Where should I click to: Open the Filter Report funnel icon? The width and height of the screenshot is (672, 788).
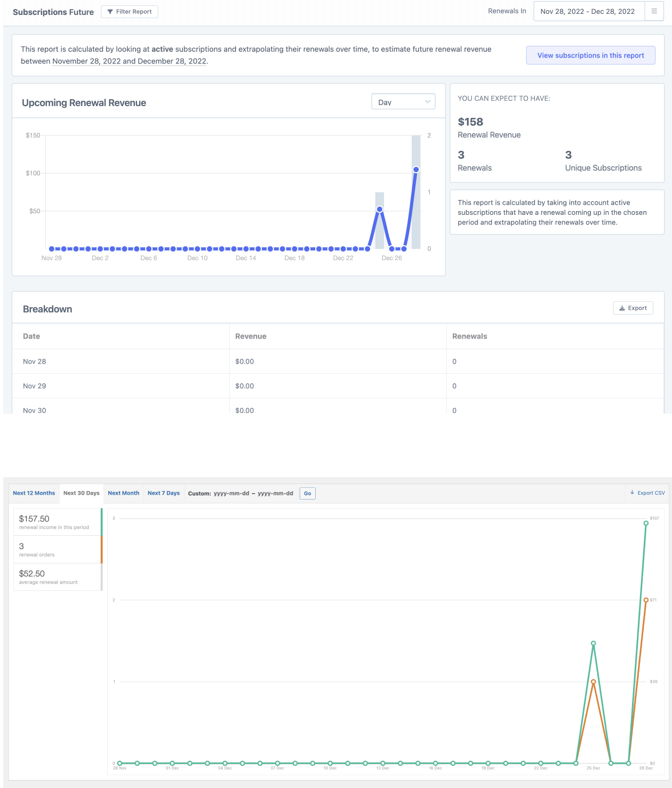(111, 11)
